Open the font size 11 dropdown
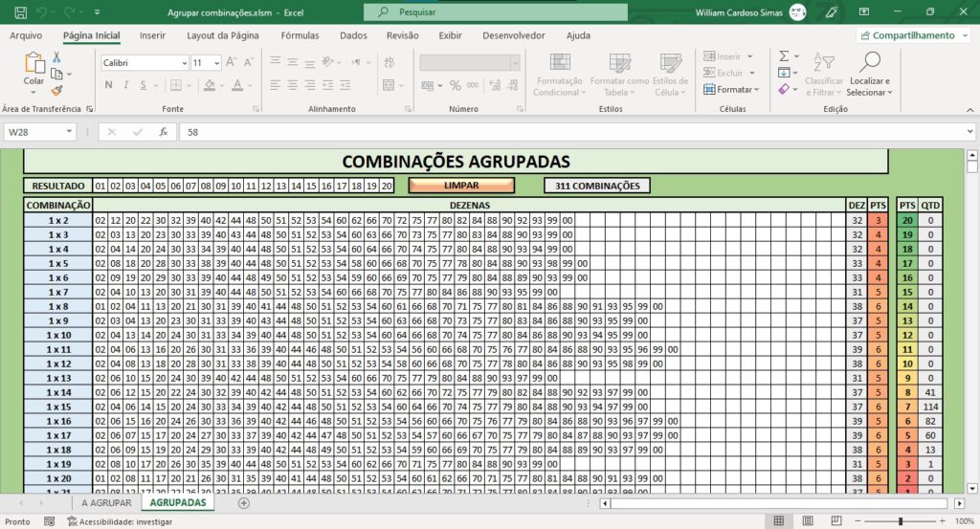This screenshot has height=529, width=980. (216, 62)
